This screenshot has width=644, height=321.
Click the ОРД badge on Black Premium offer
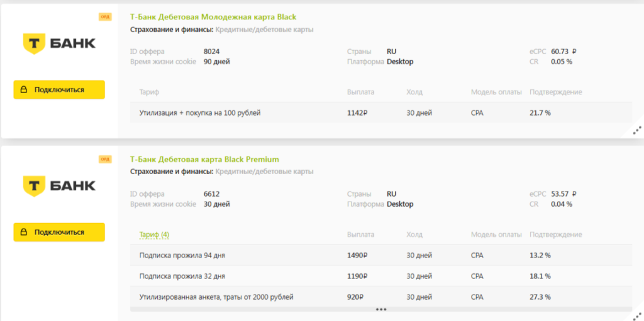coord(105,160)
